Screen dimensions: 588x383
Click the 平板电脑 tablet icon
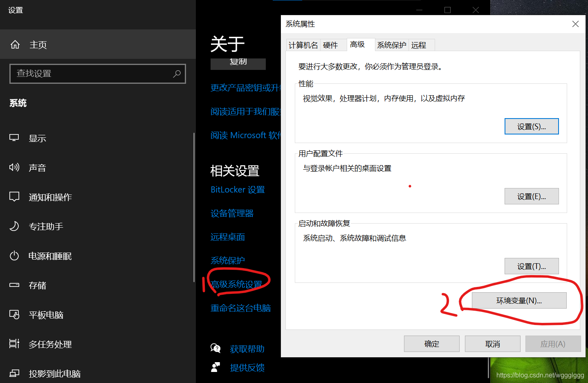coord(14,315)
